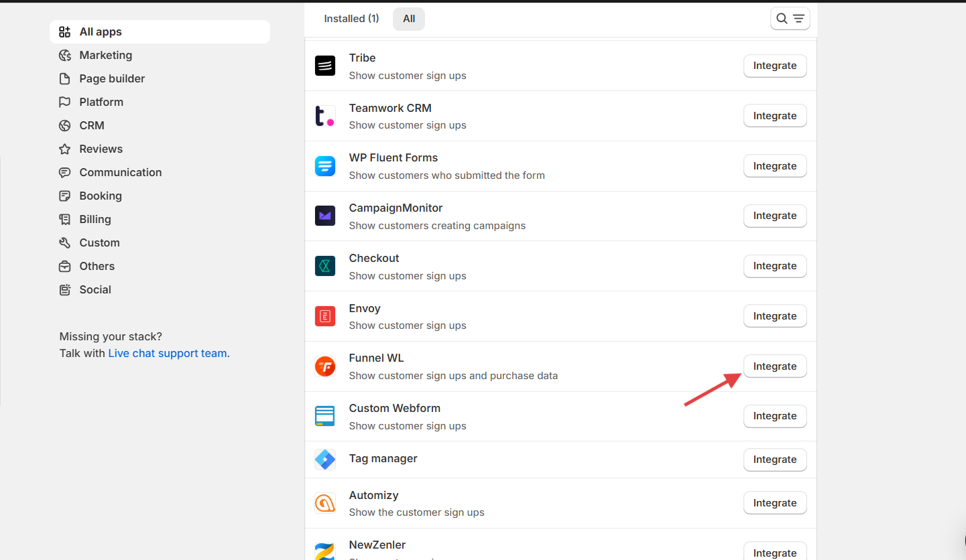Screen dimensions: 966x560
Task: Click the Funnel WL app name
Action: click(377, 358)
